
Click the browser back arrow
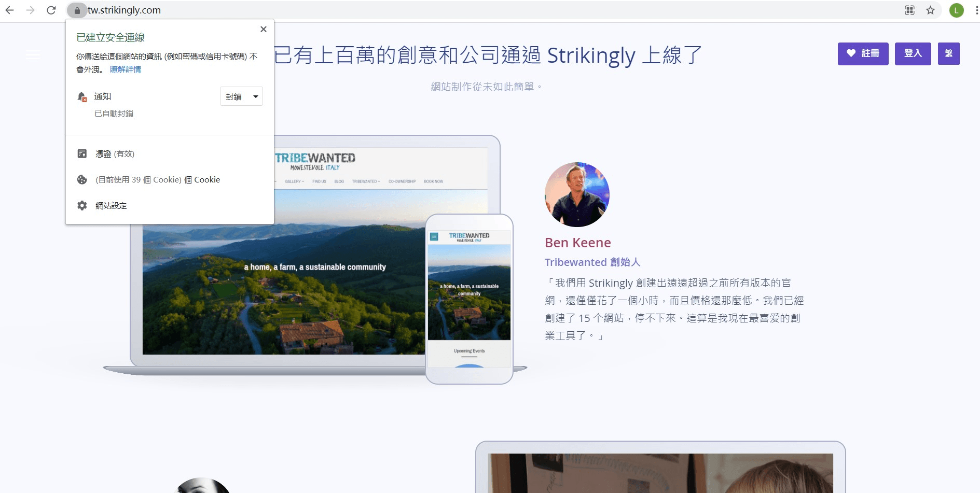9,10
